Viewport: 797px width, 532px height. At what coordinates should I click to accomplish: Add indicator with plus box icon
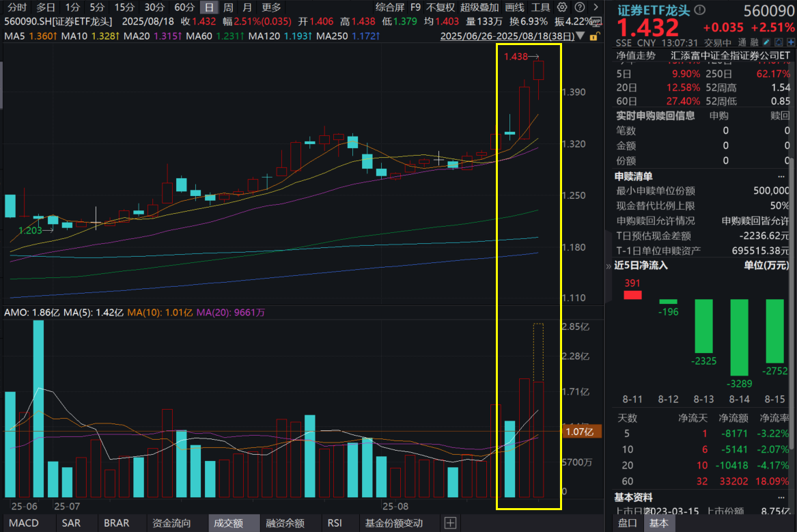[450, 523]
